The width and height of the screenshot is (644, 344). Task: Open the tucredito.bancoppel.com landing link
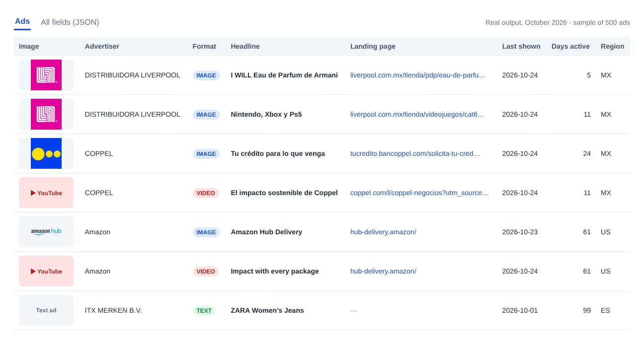pyautogui.click(x=415, y=154)
